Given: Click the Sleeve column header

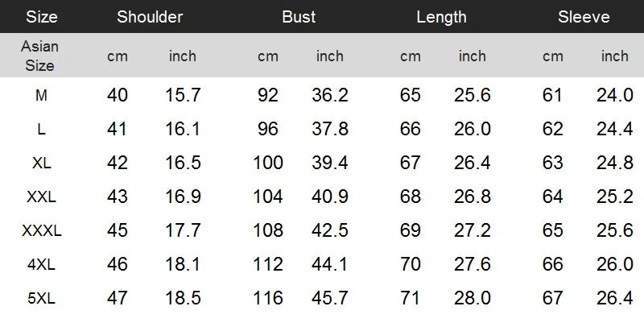Looking at the screenshot, I should point(584,17).
